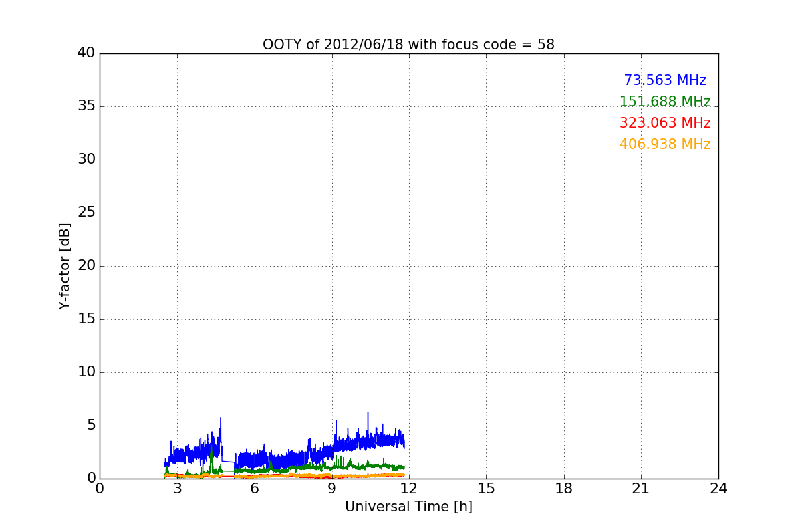Image resolution: width=798 pixels, height=532 pixels.
Task: Click the x-axis tick label 3
Action: (177, 489)
